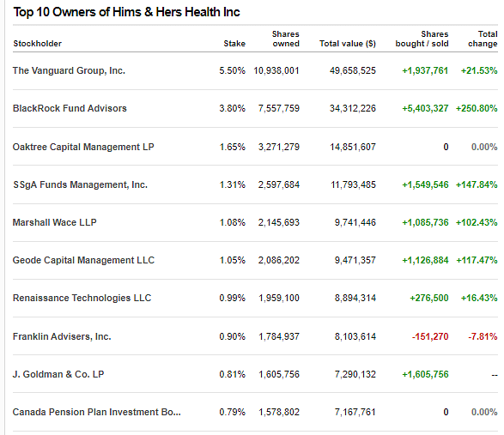The width and height of the screenshot is (504, 435).
Task: Click total value 34,312,226
Action: tap(353, 109)
